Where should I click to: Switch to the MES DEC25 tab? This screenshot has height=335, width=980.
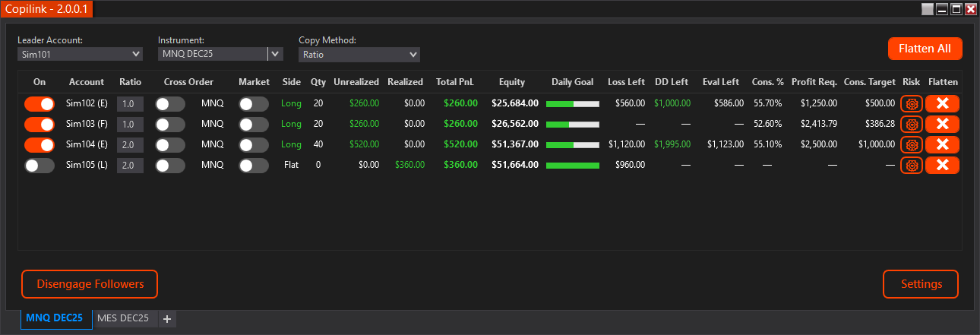(x=123, y=318)
